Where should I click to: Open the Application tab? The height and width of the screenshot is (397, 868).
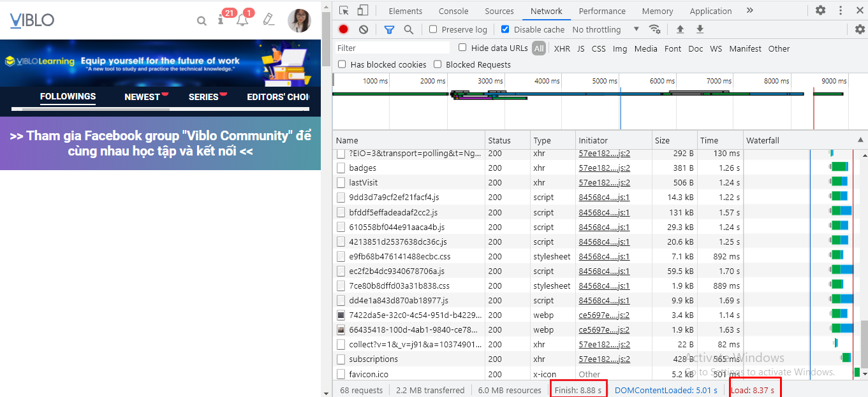710,11
